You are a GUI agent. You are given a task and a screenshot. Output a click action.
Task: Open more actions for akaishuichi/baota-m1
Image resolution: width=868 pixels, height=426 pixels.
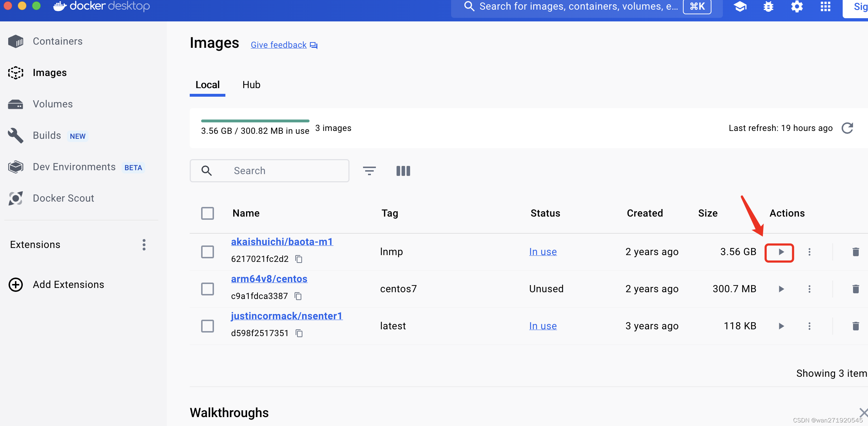point(810,252)
